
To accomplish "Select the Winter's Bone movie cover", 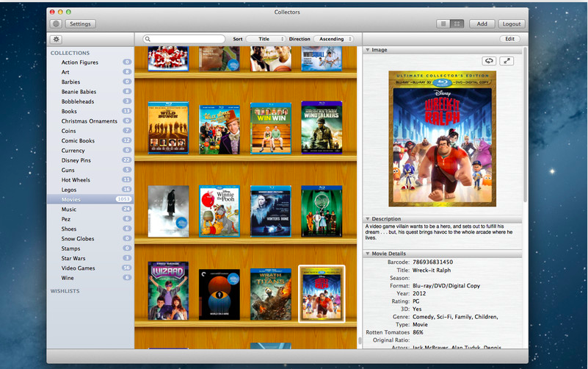I will [271, 212].
